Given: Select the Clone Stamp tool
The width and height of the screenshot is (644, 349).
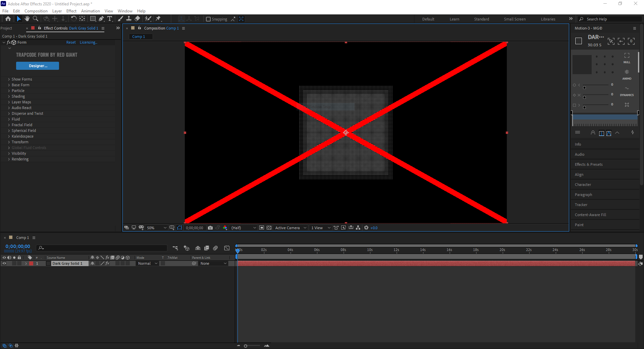Looking at the screenshot, I should (x=128, y=19).
